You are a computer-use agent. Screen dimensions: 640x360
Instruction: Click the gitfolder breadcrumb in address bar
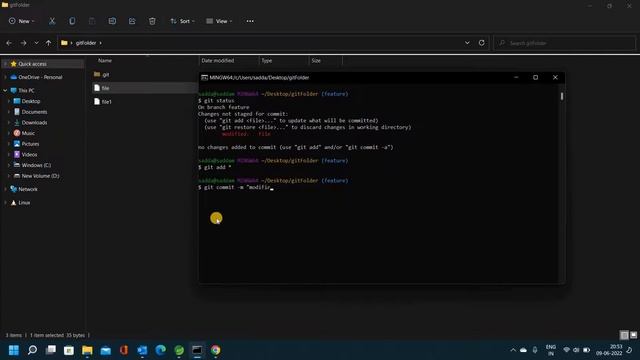(86, 43)
